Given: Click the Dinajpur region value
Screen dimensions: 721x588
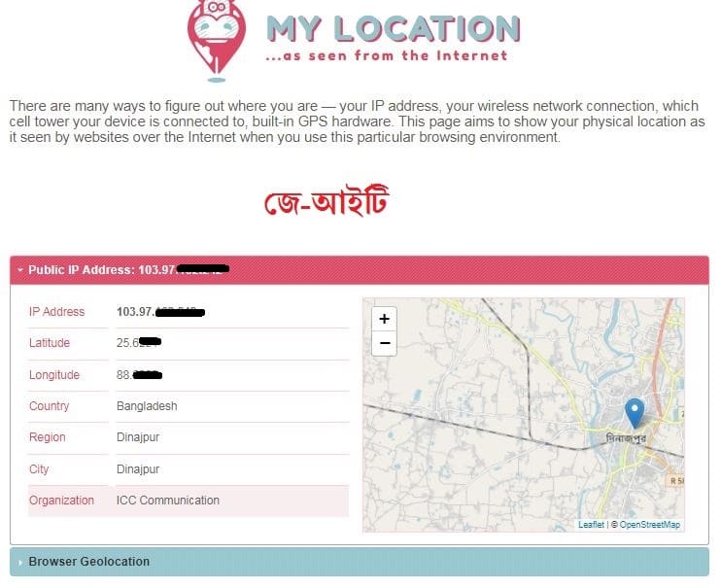Looking at the screenshot, I should tap(138, 437).
